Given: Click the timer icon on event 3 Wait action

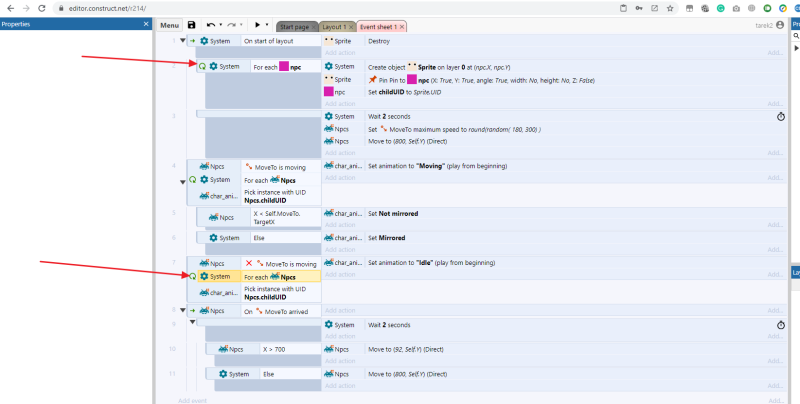Looking at the screenshot, I should [x=781, y=116].
